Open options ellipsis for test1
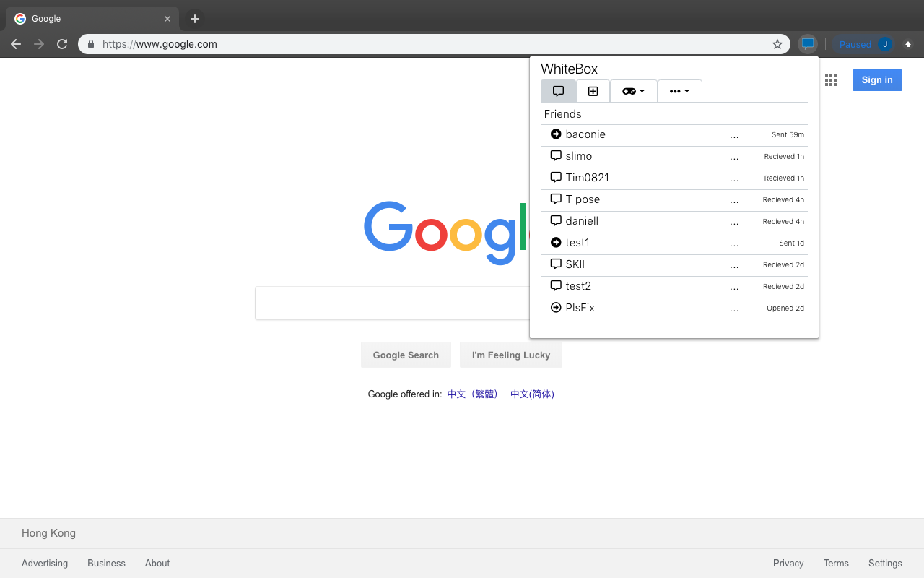 coord(734,243)
